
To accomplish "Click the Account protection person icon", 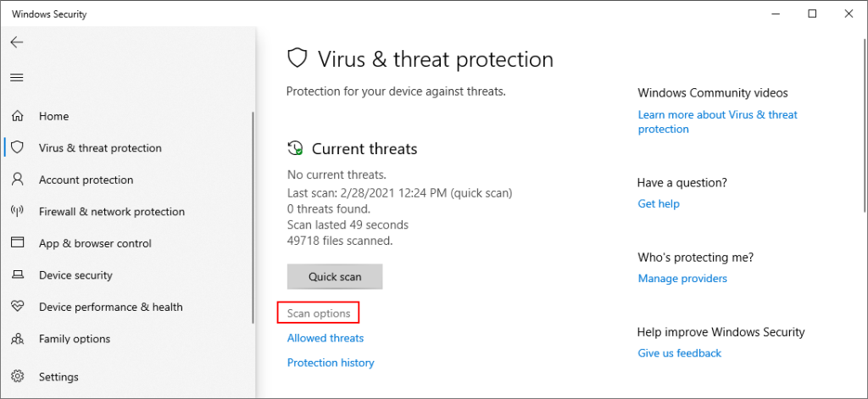I will 17,180.
